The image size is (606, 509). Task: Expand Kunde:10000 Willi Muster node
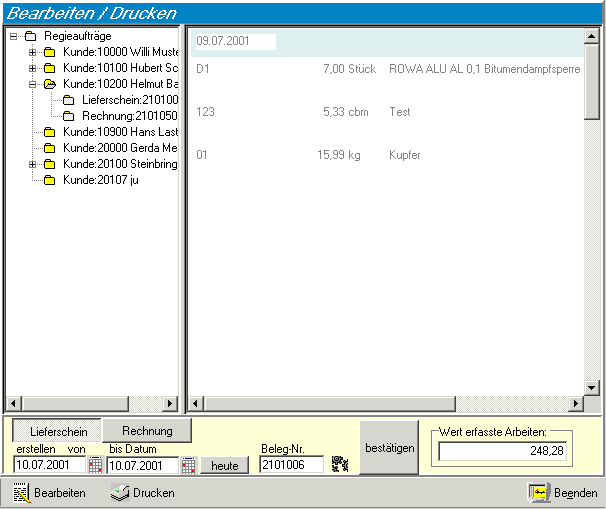(x=32, y=52)
